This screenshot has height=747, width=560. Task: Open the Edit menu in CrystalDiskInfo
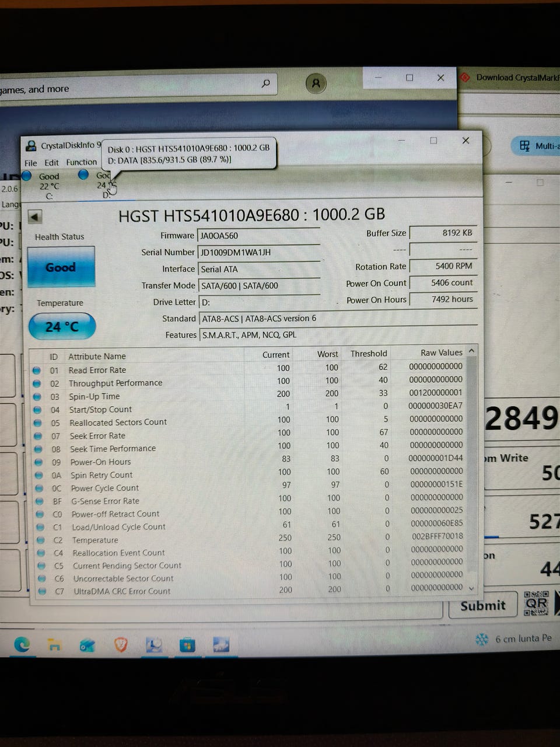point(51,163)
